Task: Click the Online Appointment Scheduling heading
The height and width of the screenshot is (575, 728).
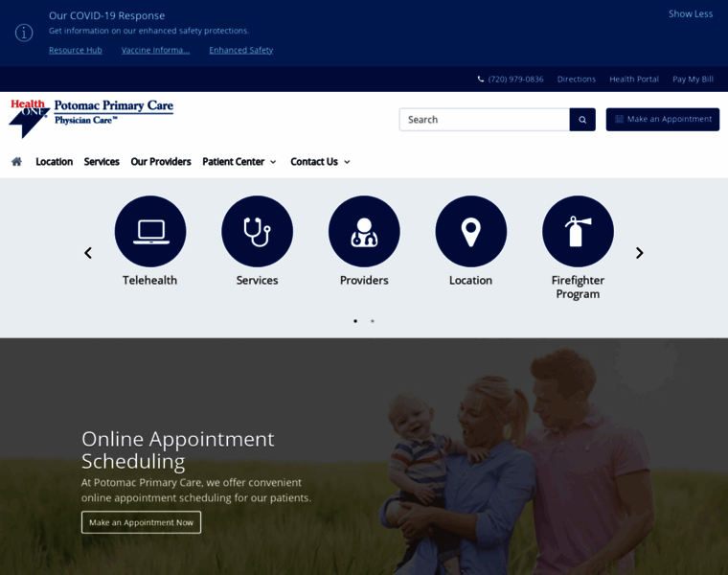Action: click(178, 450)
